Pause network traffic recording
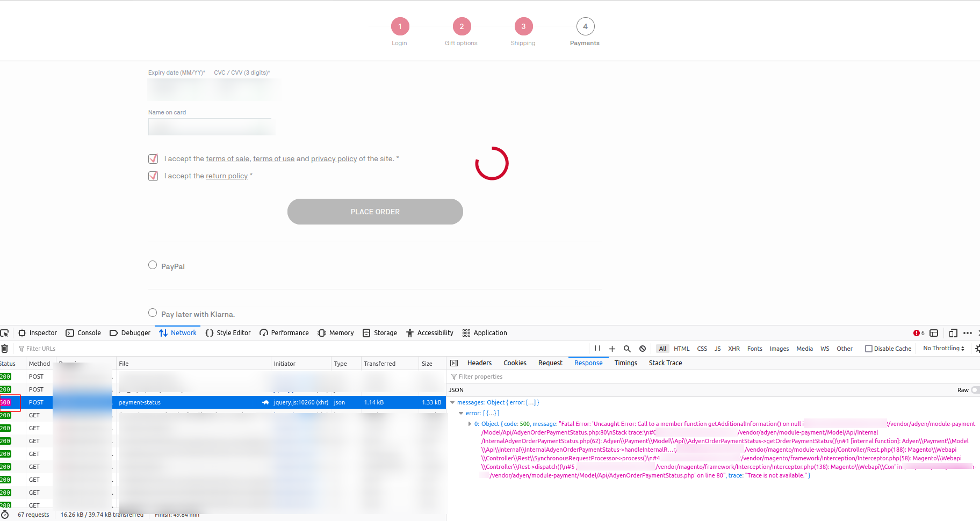The width and height of the screenshot is (980, 521). tap(597, 348)
